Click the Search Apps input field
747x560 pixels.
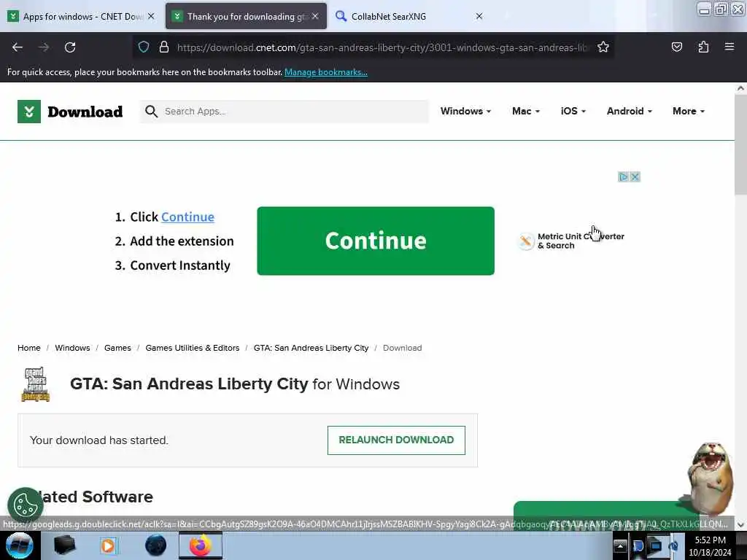click(285, 112)
